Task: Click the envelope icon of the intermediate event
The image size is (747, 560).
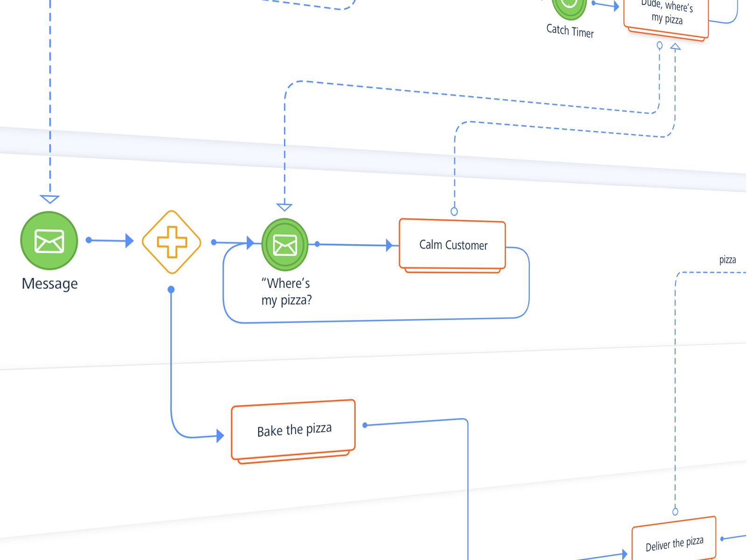Action: 285,244
